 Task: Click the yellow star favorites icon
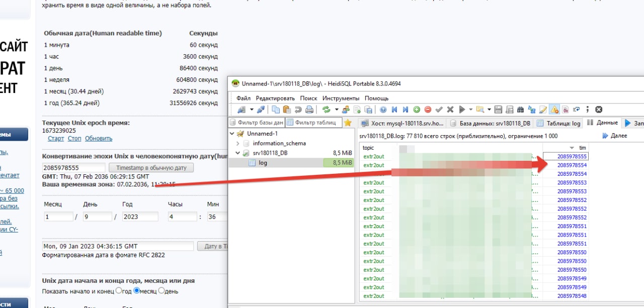[x=348, y=123]
